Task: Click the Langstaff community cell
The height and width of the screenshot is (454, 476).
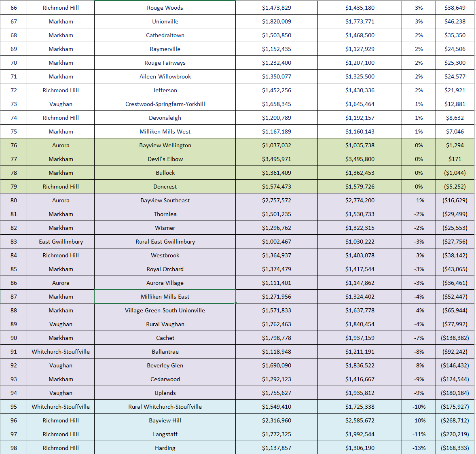Action: click(x=165, y=434)
